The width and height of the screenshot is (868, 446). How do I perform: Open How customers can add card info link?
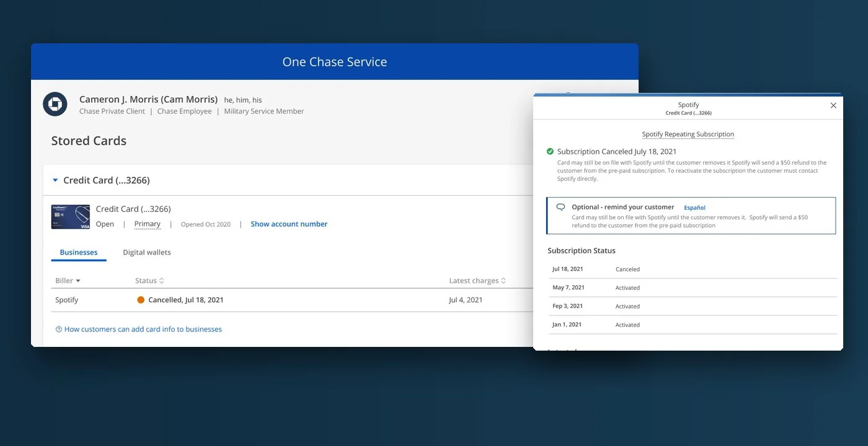pyautogui.click(x=143, y=330)
